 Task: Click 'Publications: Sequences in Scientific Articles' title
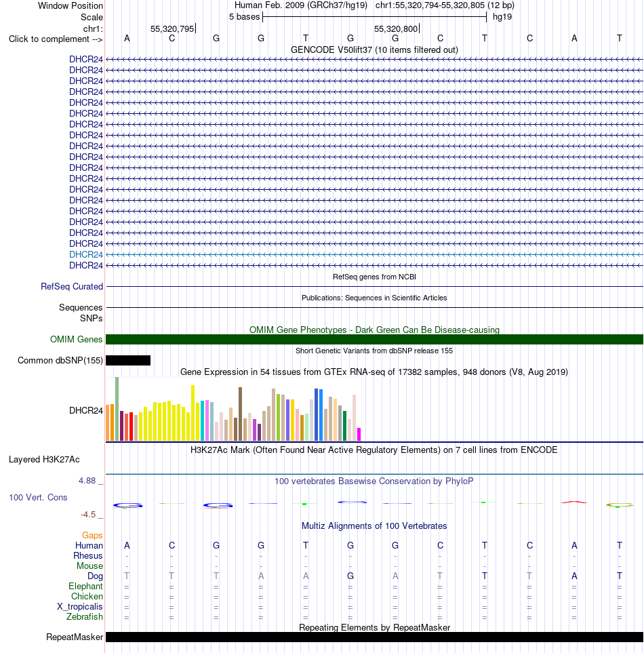coord(374,298)
